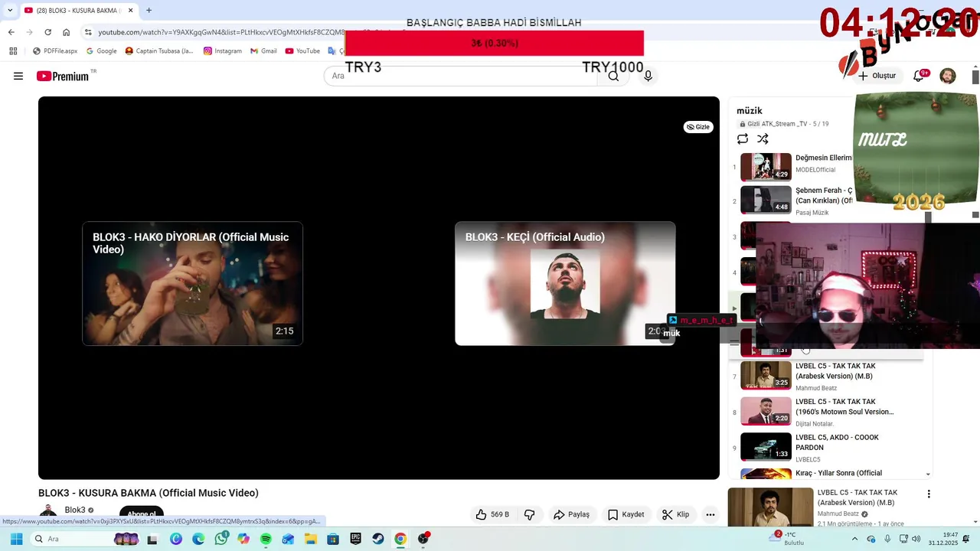Viewport: 980px width, 551px height.
Task: Toggle playlist loop button
Action: coord(743,139)
